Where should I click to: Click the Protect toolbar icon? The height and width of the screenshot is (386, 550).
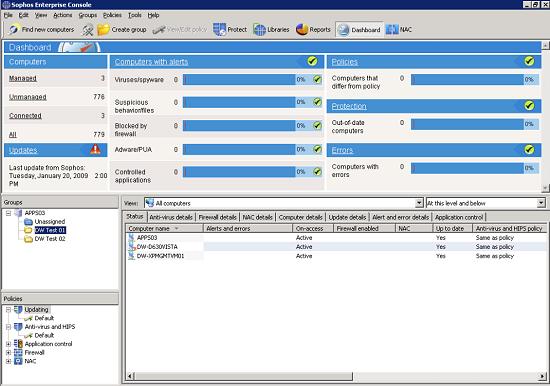pyautogui.click(x=220, y=29)
